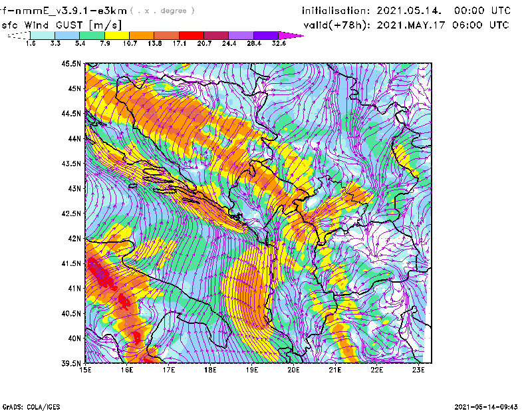532x411 pixels.
Task: Click the green 5.4–7.9 legend swatch
Action: point(92,35)
